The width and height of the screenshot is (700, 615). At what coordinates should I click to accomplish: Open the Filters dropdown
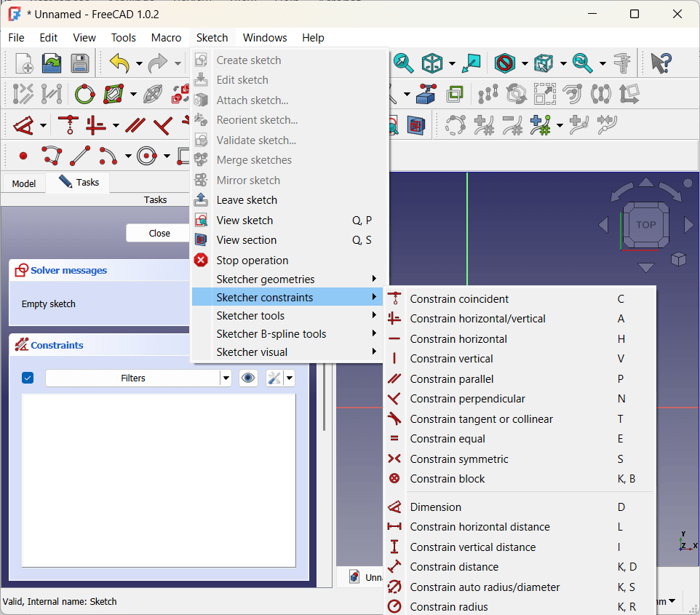138,378
